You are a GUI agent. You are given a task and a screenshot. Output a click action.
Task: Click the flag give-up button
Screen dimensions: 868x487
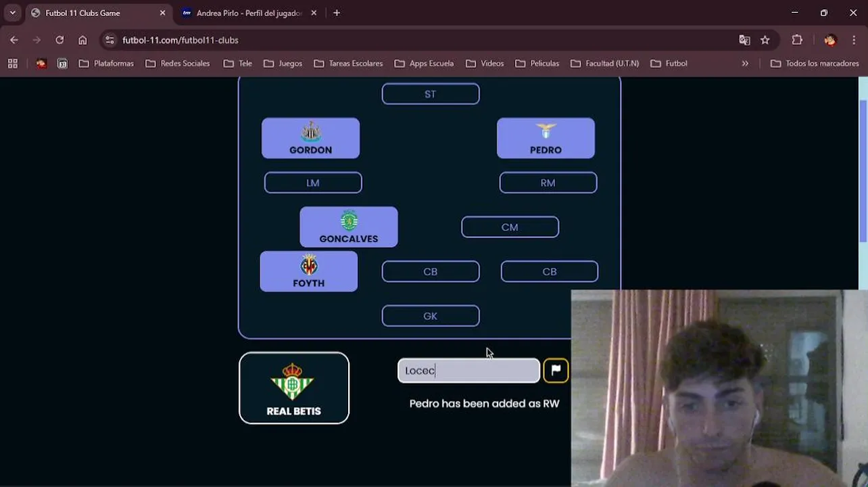(x=556, y=371)
